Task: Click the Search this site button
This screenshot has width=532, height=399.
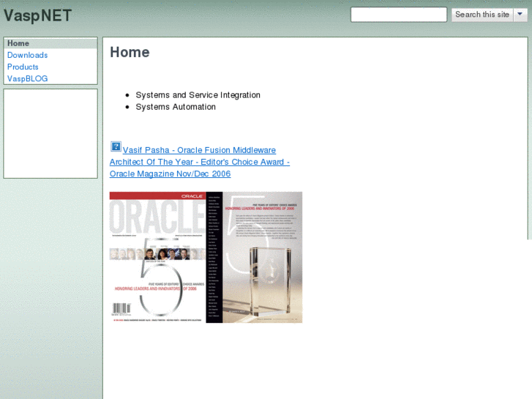Action: [482, 15]
